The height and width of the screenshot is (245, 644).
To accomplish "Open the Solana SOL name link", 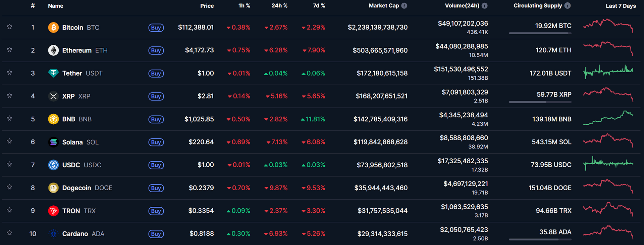I will [80, 142].
